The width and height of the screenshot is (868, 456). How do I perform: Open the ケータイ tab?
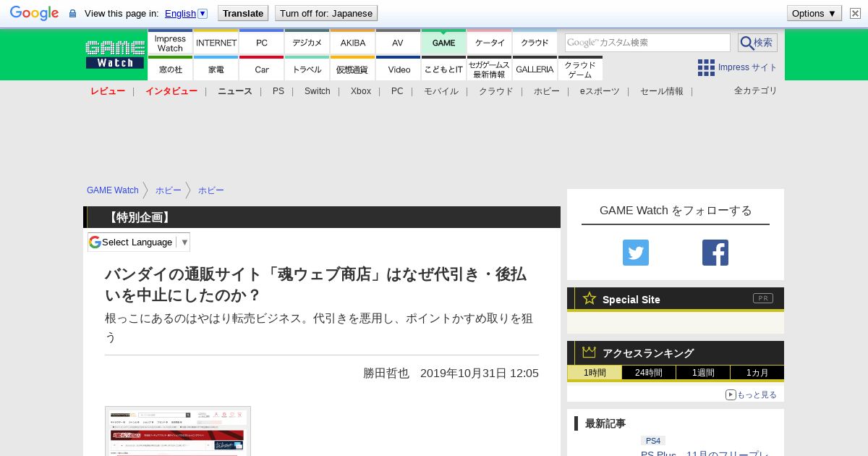tap(490, 43)
